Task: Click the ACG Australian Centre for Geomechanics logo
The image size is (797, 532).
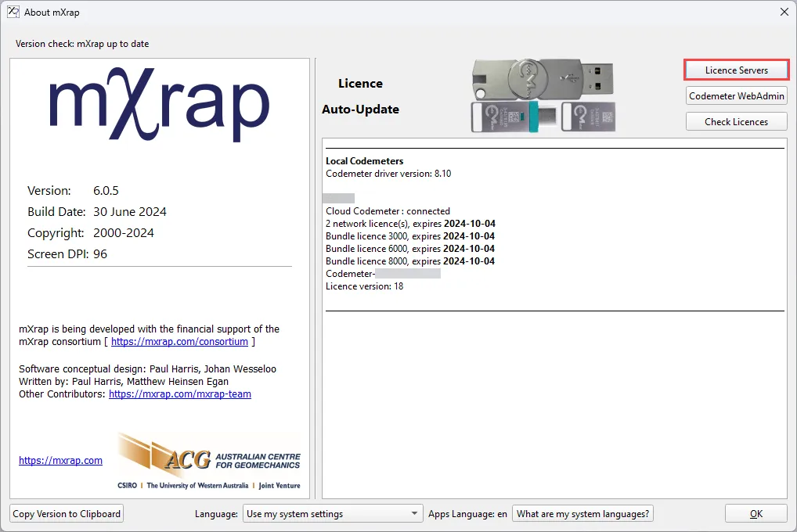Action: [x=209, y=462]
